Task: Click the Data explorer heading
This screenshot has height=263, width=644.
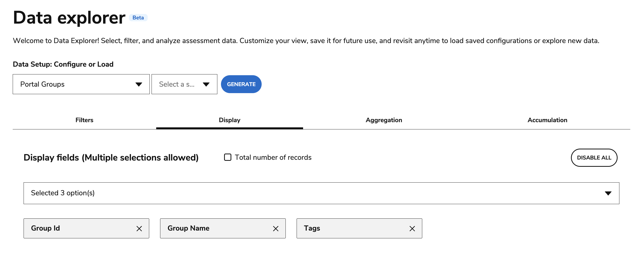Action: coord(69,18)
